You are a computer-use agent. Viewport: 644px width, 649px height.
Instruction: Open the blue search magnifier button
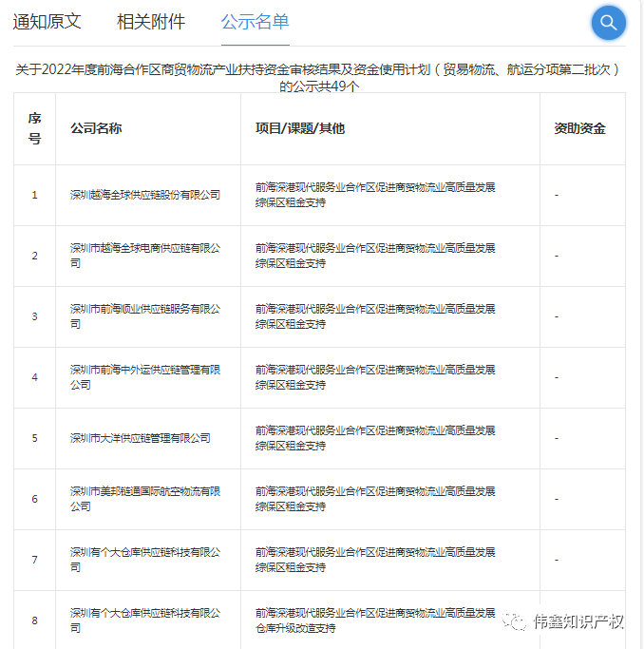coord(608,23)
